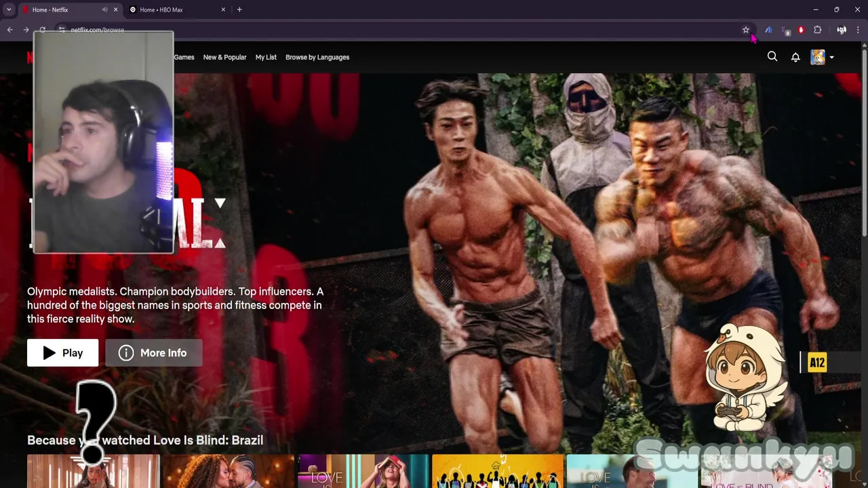Open the embracing couple show thumbnail

[228, 471]
